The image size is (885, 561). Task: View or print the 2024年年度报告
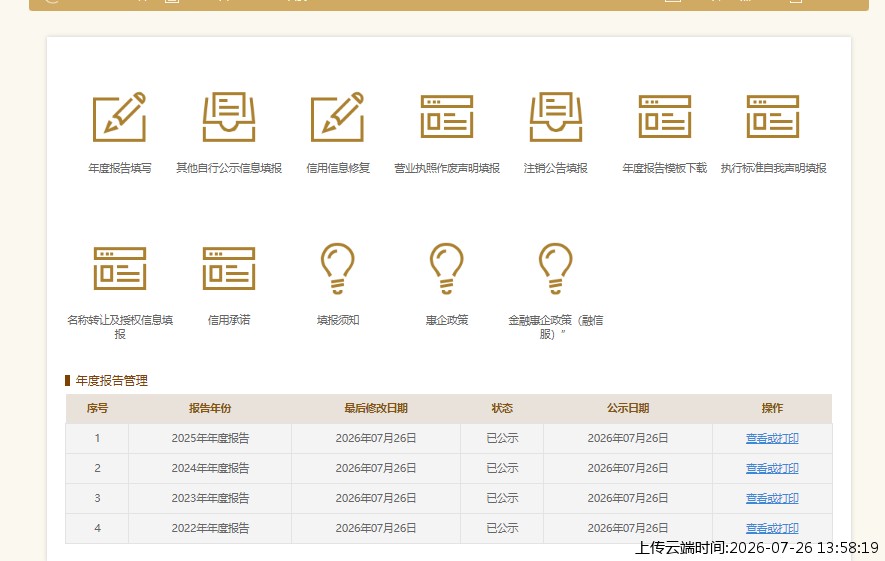(772, 468)
